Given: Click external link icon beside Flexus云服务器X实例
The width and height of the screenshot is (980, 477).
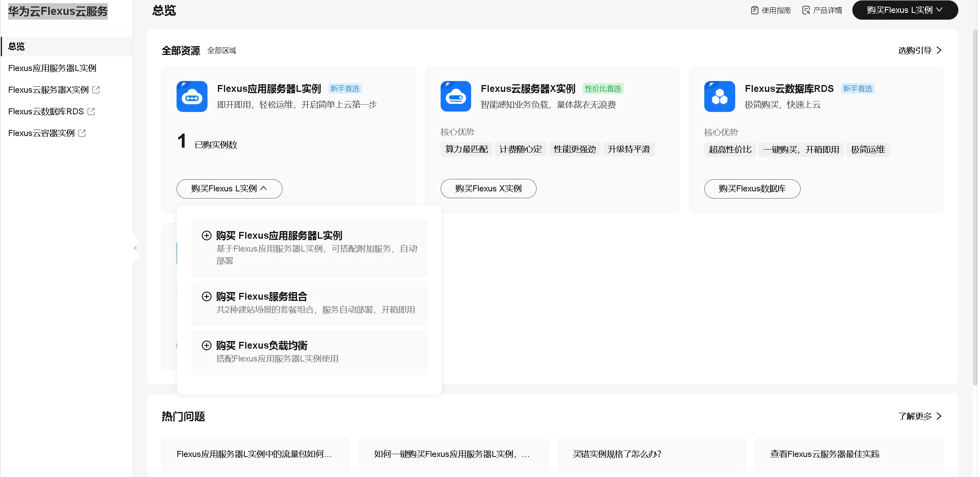Looking at the screenshot, I should coord(96,90).
